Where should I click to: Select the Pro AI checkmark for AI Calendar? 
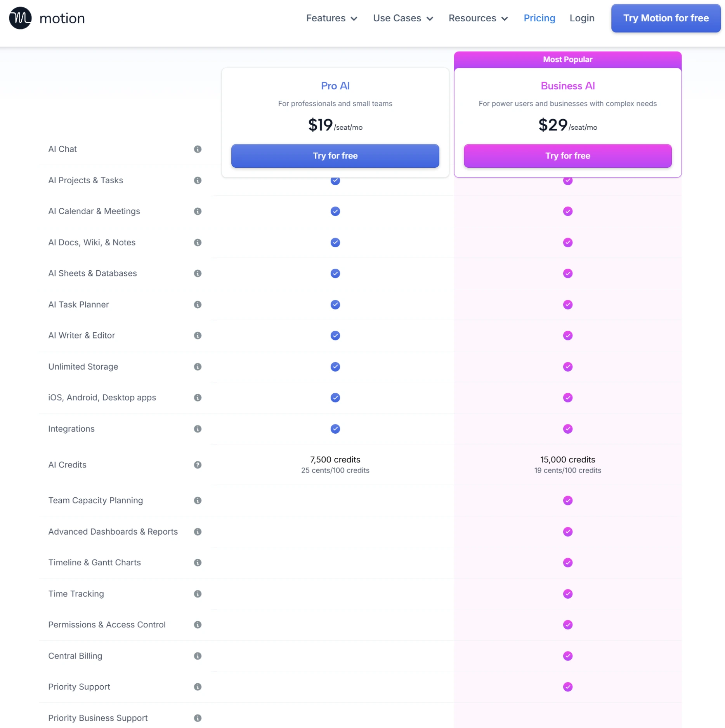coord(335,211)
